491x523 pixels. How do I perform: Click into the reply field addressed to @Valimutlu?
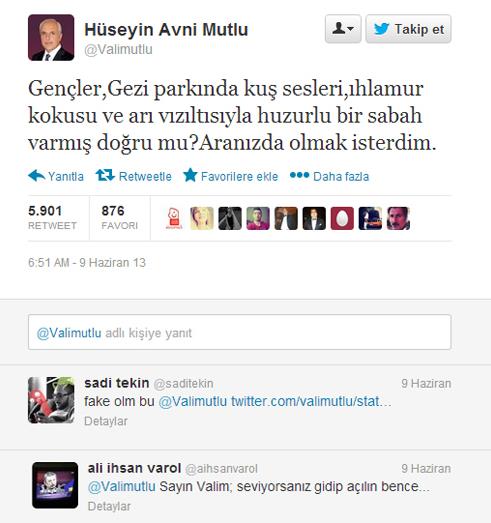point(239,332)
